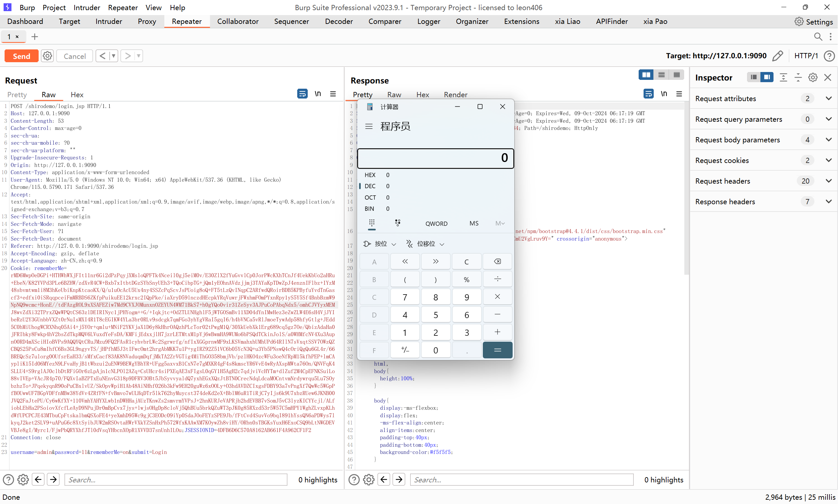
Task: Switch to the Decoder tab
Action: click(x=339, y=21)
